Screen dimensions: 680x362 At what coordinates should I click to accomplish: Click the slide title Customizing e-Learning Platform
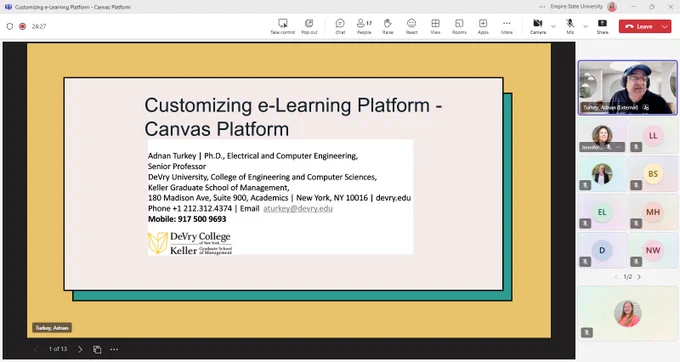point(293,117)
